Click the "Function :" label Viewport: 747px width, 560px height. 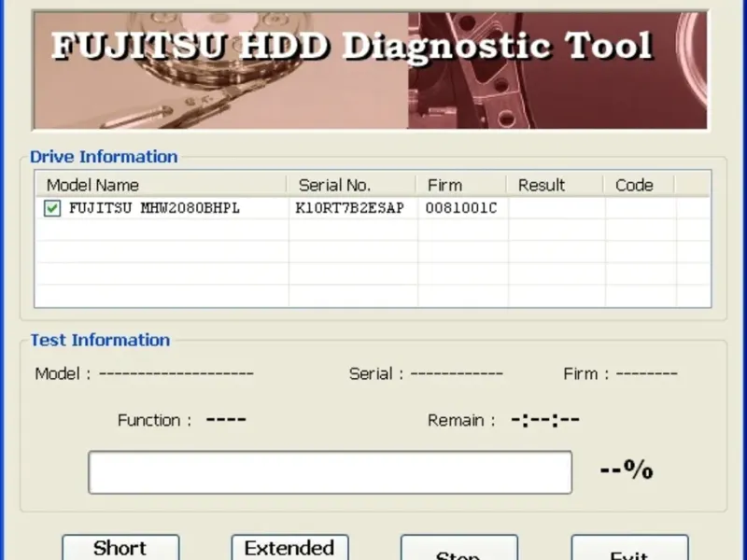point(154,421)
